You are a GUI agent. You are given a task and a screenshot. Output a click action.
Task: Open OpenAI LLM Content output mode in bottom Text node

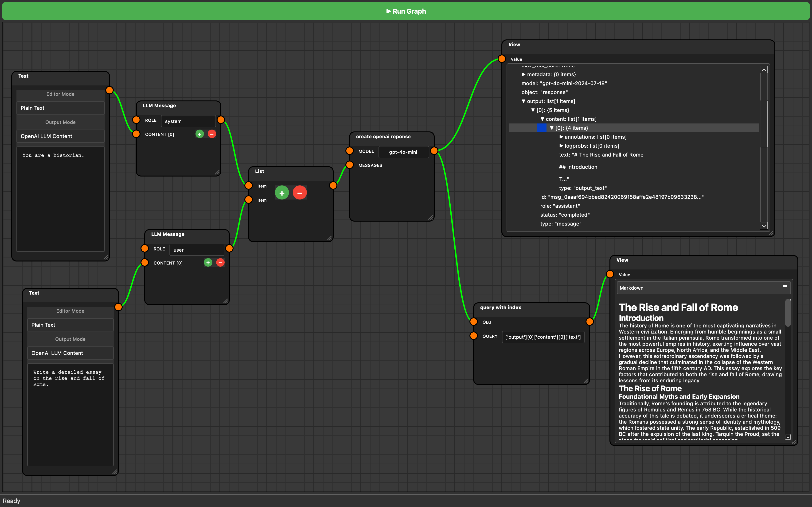[x=70, y=353]
